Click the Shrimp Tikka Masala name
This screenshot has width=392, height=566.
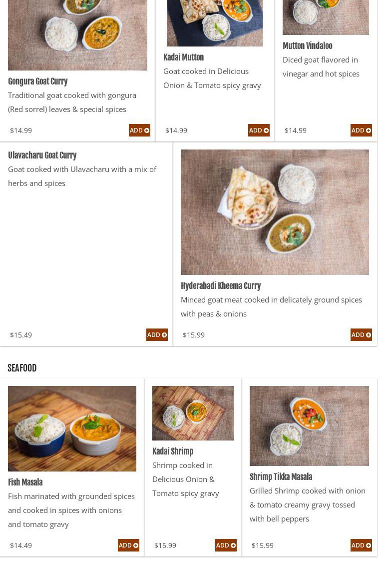[x=281, y=477]
